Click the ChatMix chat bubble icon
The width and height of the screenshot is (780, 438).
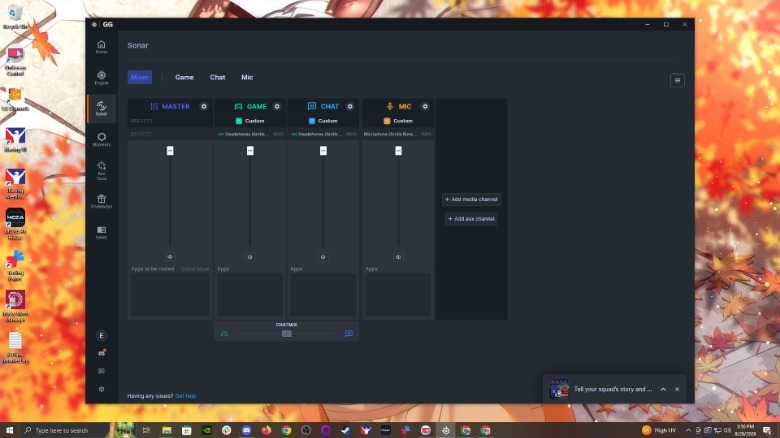349,333
